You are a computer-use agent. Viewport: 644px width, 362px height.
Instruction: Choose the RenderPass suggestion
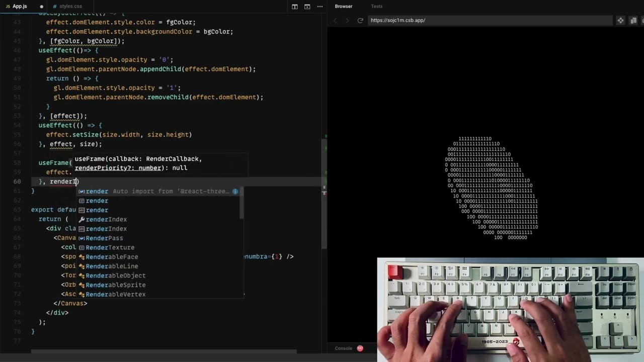point(158,238)
